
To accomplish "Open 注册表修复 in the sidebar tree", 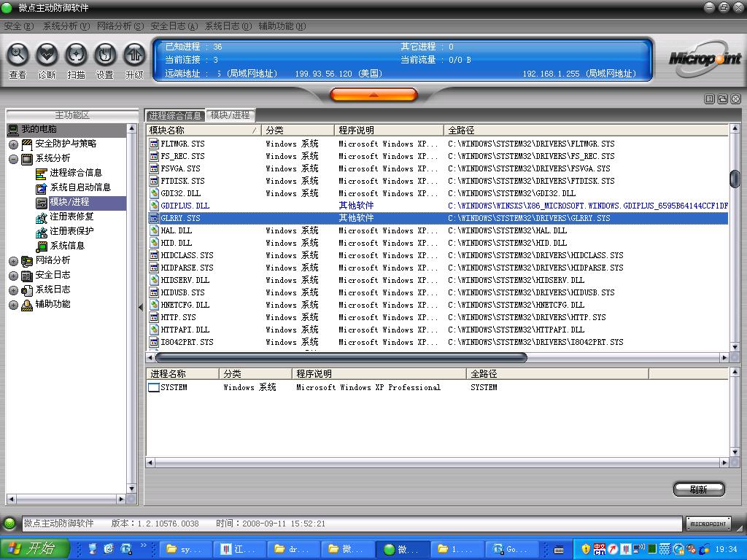I will tap(71, 217).
